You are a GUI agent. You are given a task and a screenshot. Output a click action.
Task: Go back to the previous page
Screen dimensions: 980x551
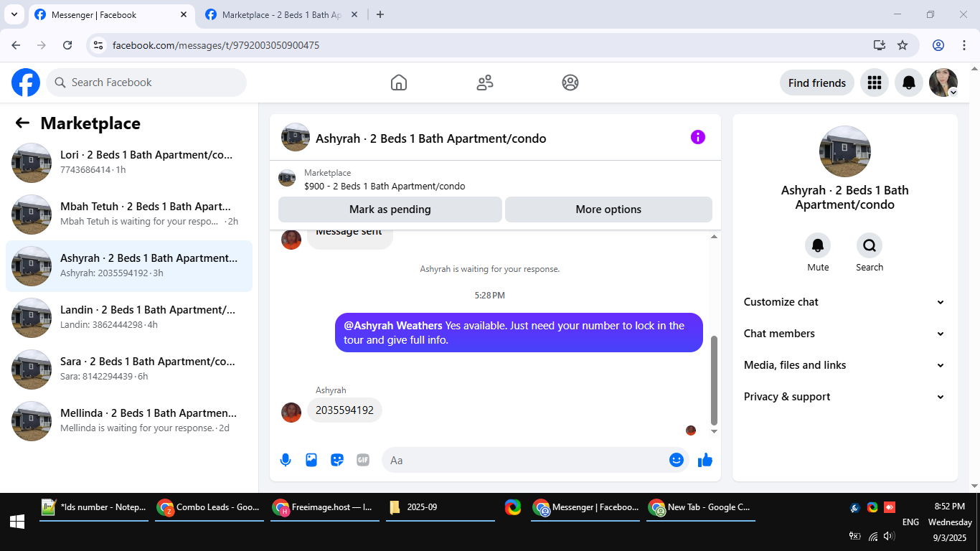(x=16, y=45)
